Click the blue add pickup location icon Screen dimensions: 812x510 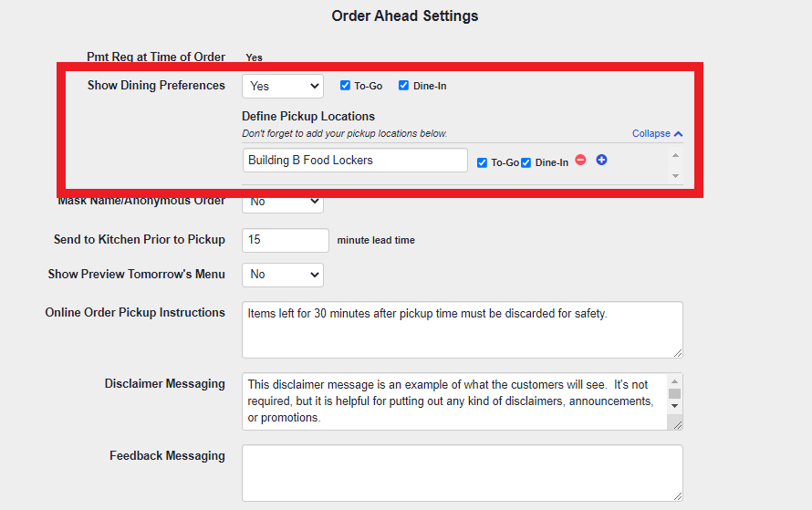coord(601,161)
